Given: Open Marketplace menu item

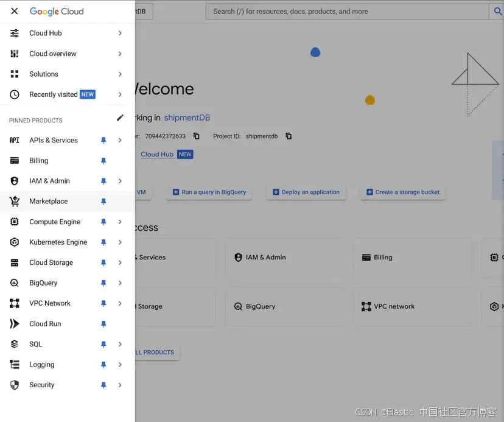Looking at the screenshot, I should point(68,202).
